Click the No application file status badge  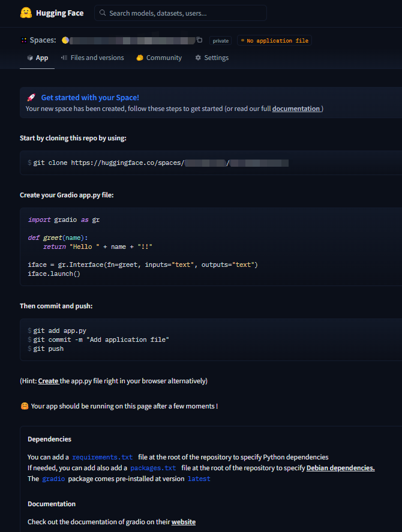[274, 41]
